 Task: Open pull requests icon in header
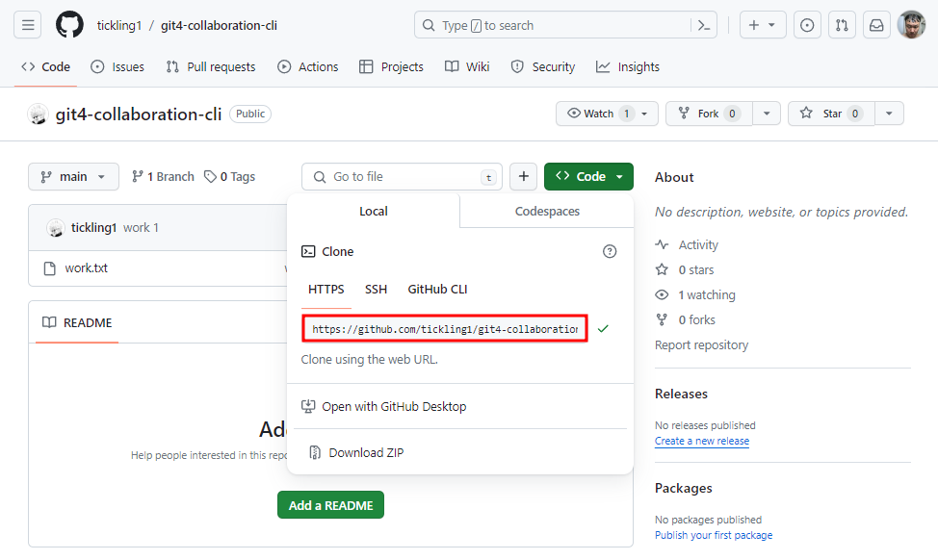point(842,25)
